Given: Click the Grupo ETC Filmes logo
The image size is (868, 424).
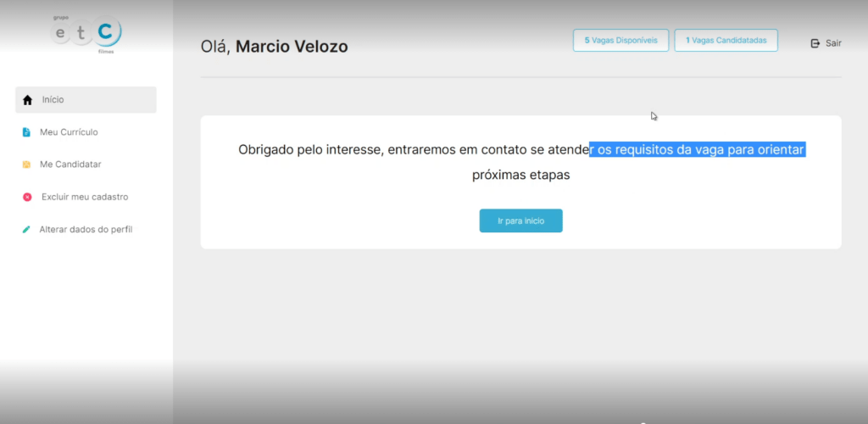Looking at the screenshot, I should pos(86,34).
